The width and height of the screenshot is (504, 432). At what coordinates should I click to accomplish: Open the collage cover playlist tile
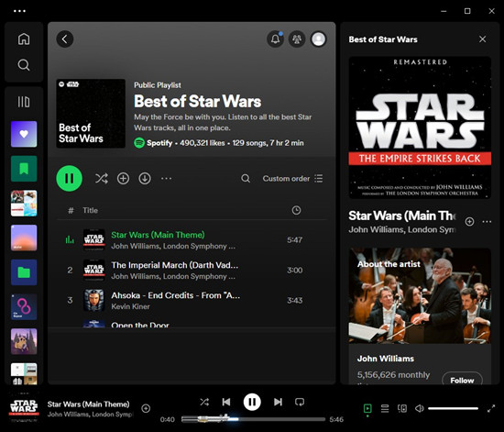pos(24,204)
